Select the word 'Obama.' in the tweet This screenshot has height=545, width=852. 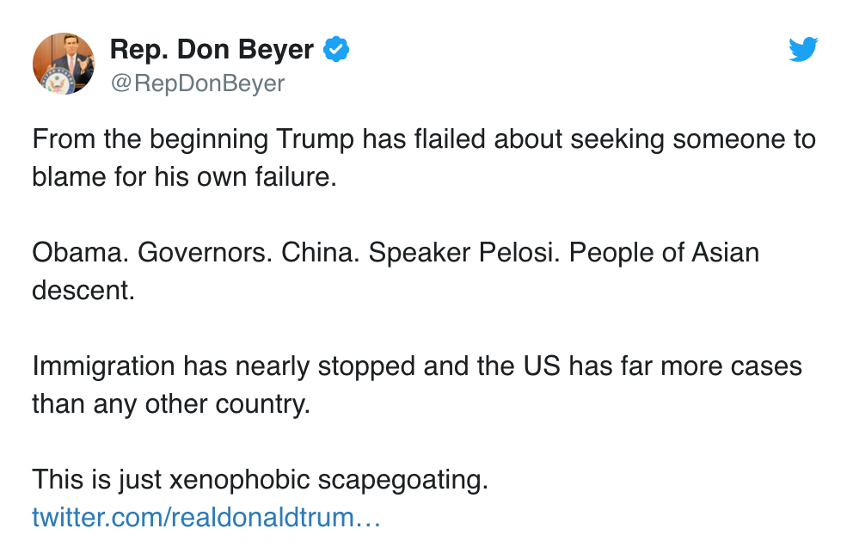click(x=80, y=253)
